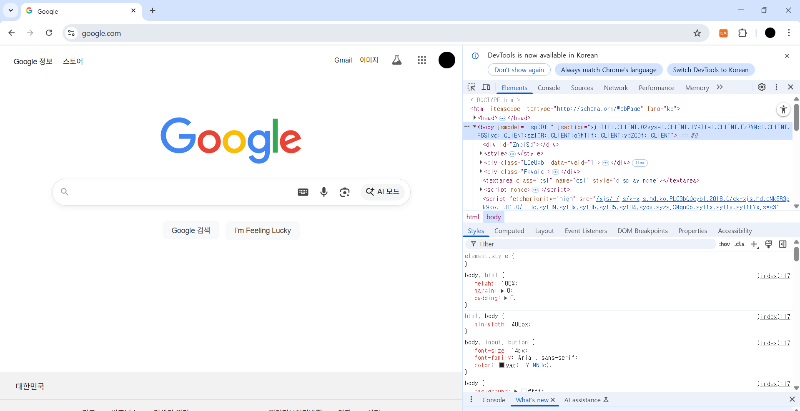800x411 pixels.
Task: Search by image with camera lens icon
Action: point(344,192)
